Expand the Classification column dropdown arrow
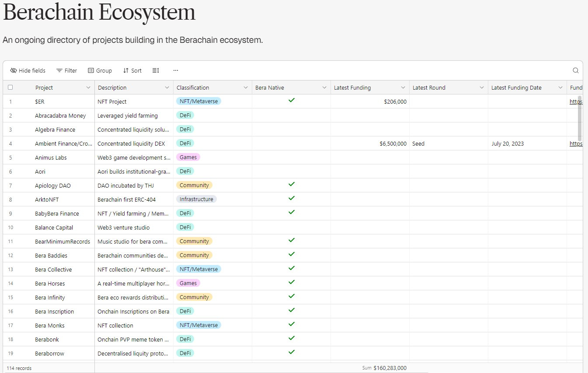Viewport: 588px width, 373px height. 246,88
